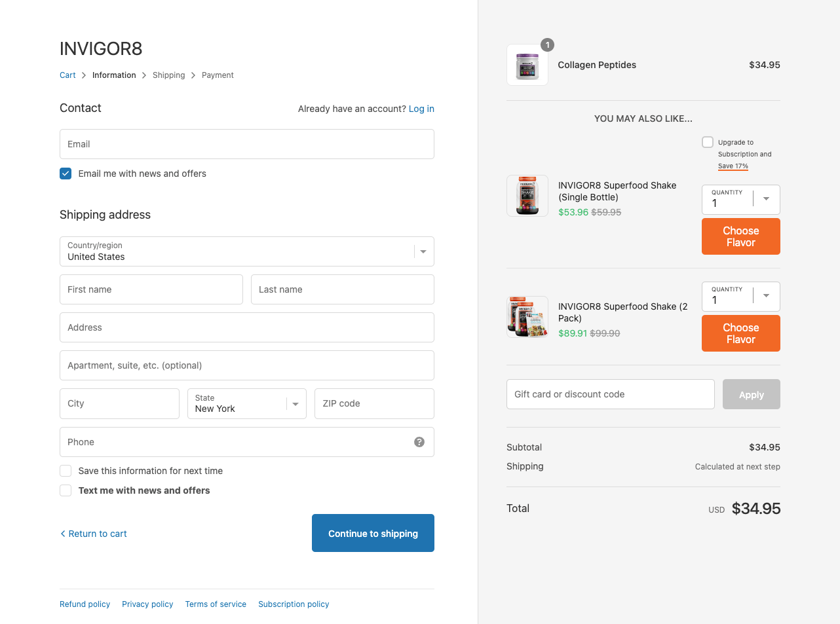Go to the Cart breadcrumb
The image size is (840, 624).
pos(67,75)
